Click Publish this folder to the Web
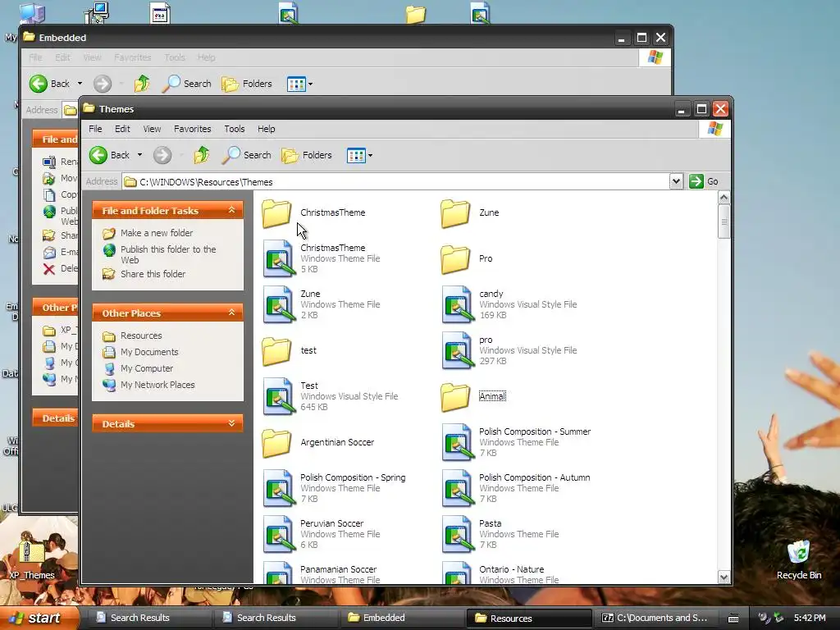840x630 pixels. pos(168,254)
